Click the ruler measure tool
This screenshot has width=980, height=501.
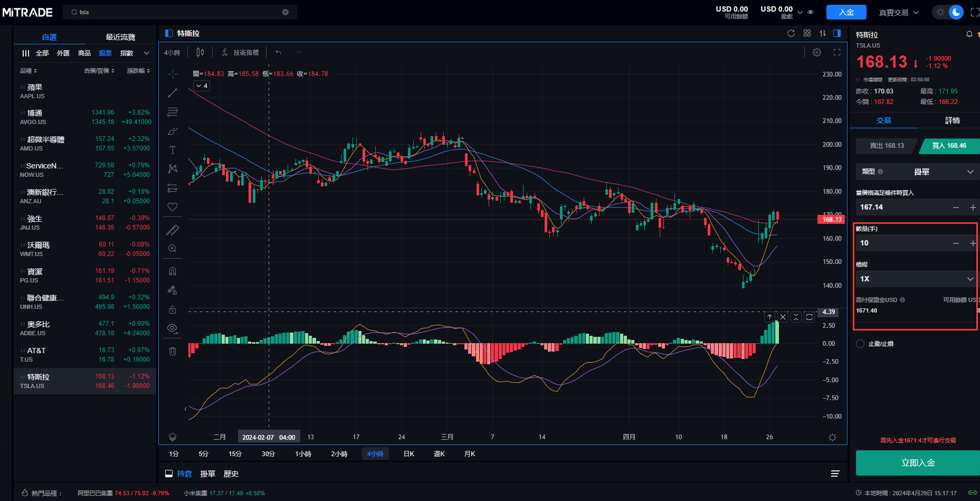(173, 230)
